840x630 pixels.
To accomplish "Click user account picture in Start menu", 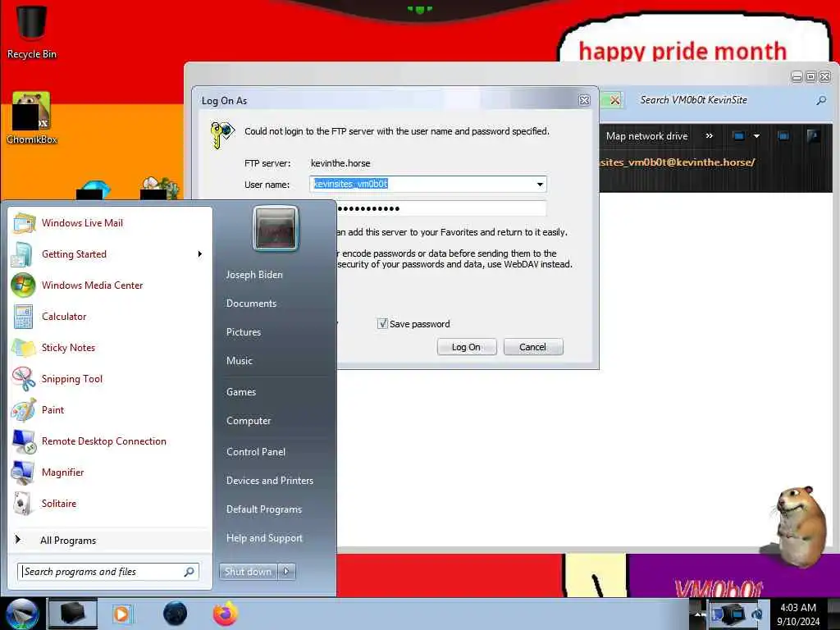I will [276, 228].
